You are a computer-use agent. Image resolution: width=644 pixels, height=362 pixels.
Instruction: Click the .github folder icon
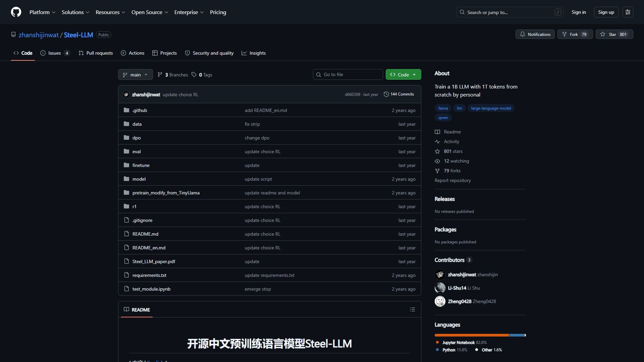coord(126,110)
